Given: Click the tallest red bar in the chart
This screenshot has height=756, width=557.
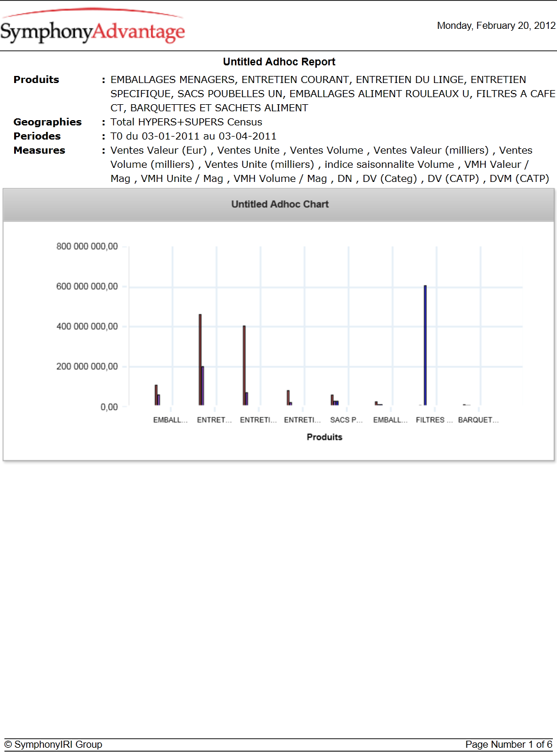Looking at the screenshot, I should (200, 360).
